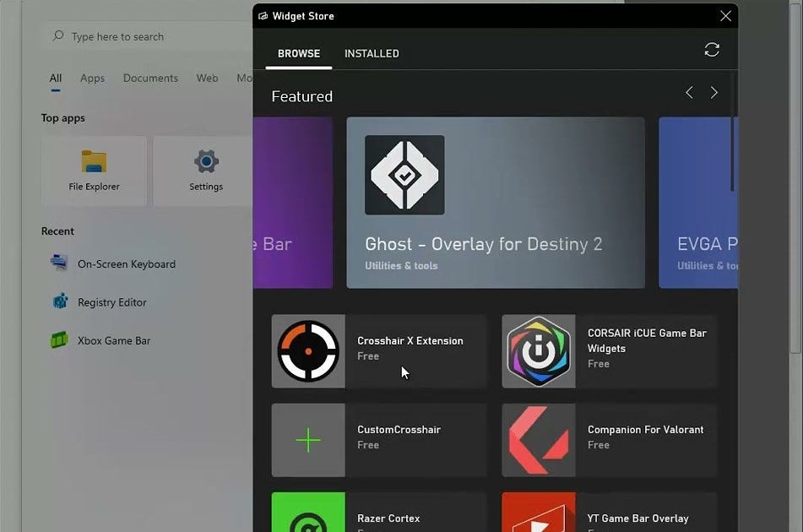Select the BROWSE tab
The width and height of the screenshot is (803, 532).
coord(298,53)
